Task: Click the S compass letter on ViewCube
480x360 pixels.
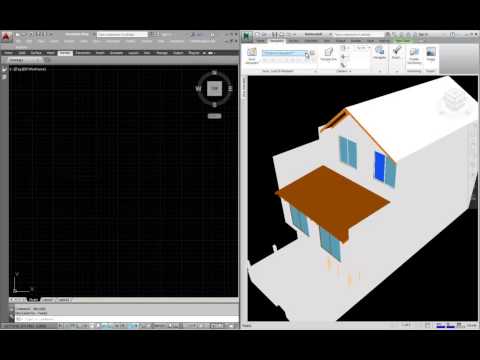Action: (x=214, y=105)
